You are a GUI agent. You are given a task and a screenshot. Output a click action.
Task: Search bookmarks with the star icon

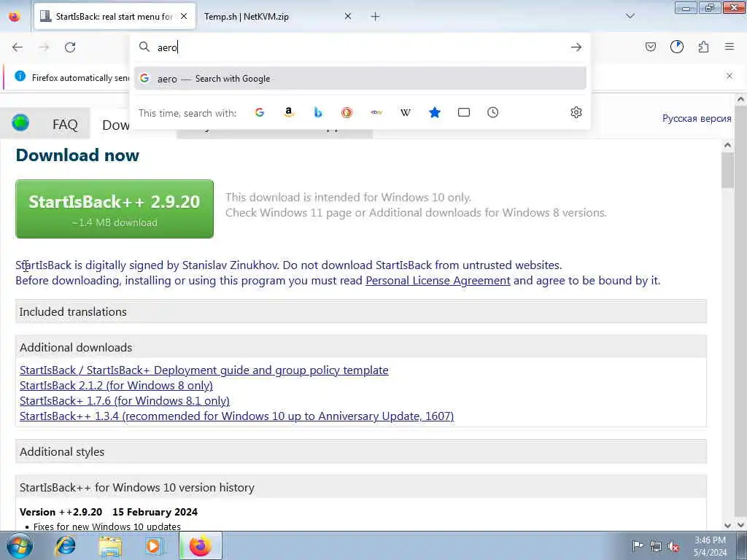435,112
